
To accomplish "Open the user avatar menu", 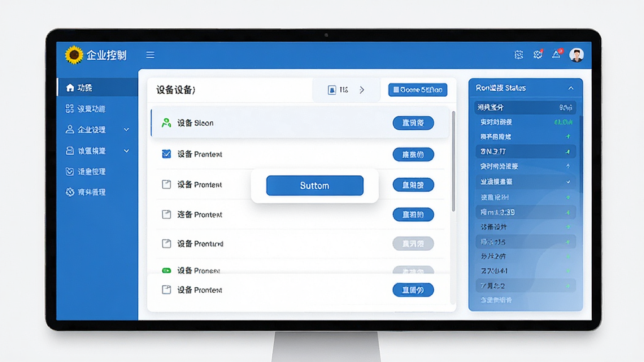I will (x=576, y=55).
